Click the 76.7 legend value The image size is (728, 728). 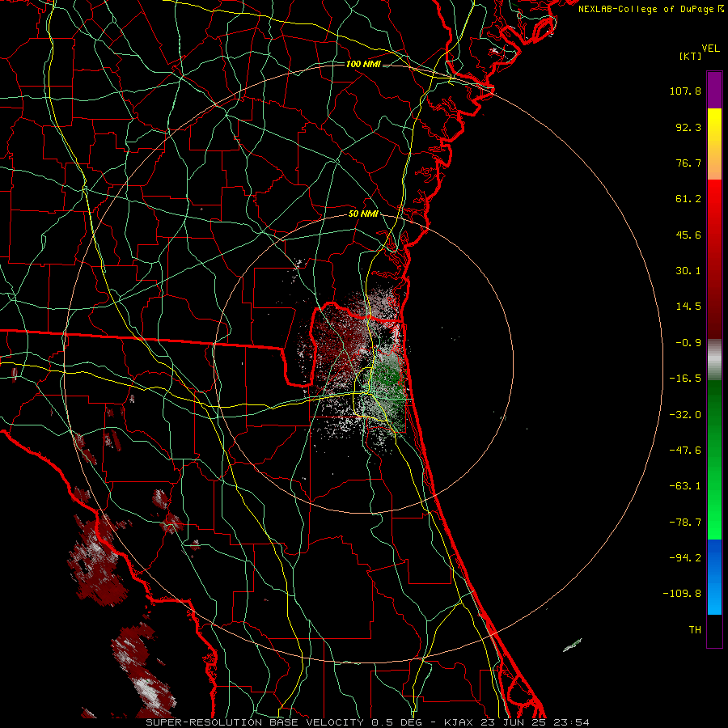[x=688, y=163]
